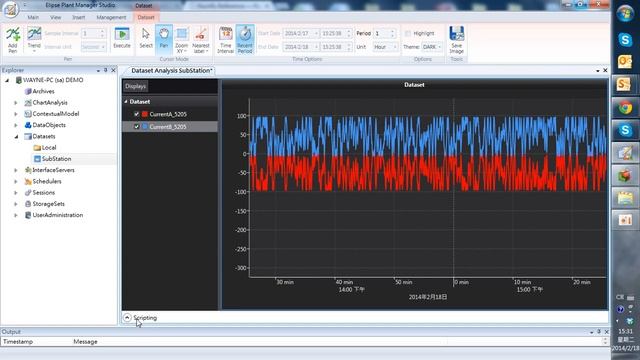Open the Outlook taskbar icon
640x360 pixels.
pos(625,62)
